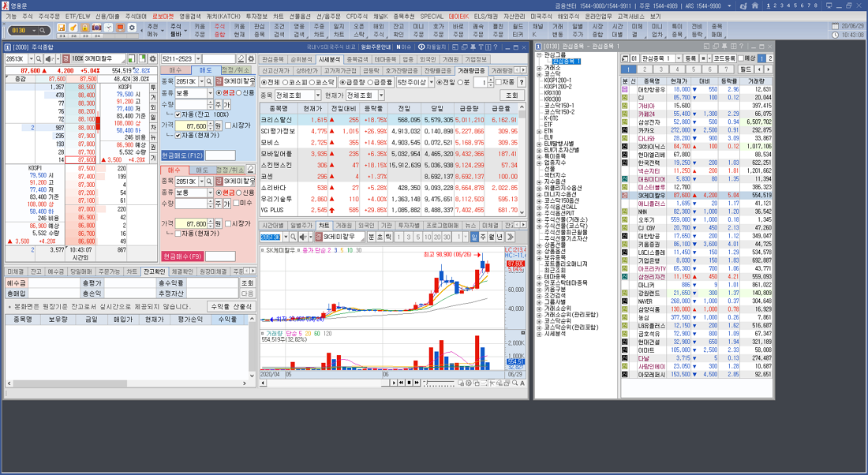
Task: Open the 종목 전체조회 dropdown
Action: click(318, 95)
